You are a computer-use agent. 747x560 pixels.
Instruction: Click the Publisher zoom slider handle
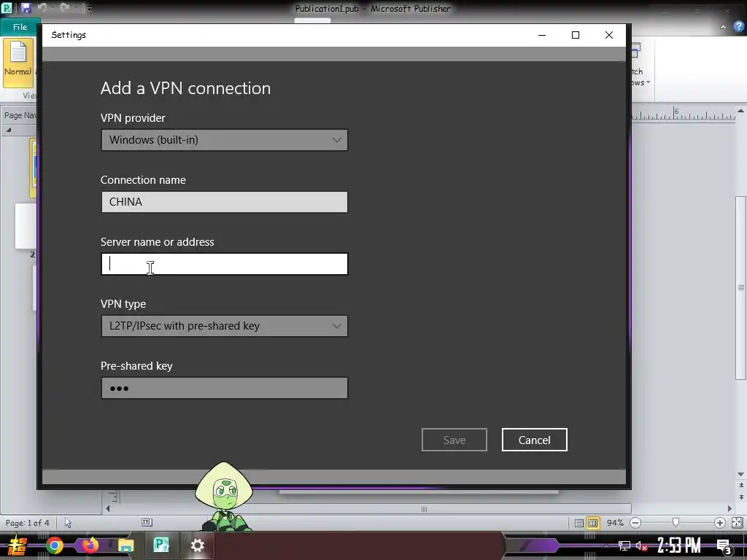pyautogui.click(x=676, y=522)
